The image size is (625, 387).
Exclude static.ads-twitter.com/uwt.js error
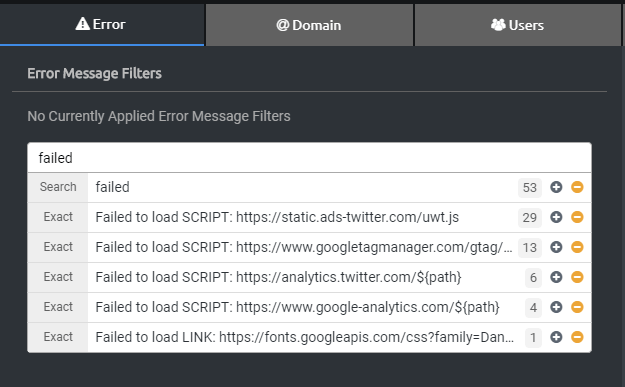coord(577,217)
